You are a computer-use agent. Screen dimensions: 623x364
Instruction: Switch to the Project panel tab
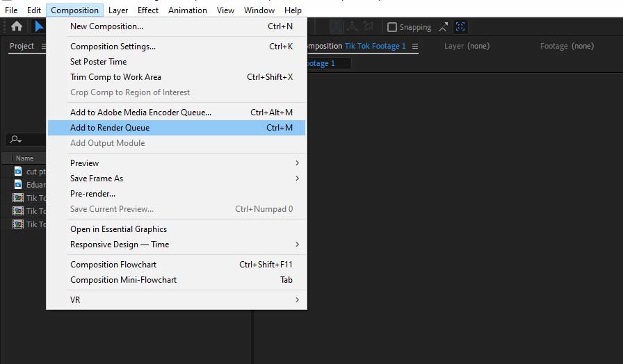pyautogui.click(x=22, y=46)
